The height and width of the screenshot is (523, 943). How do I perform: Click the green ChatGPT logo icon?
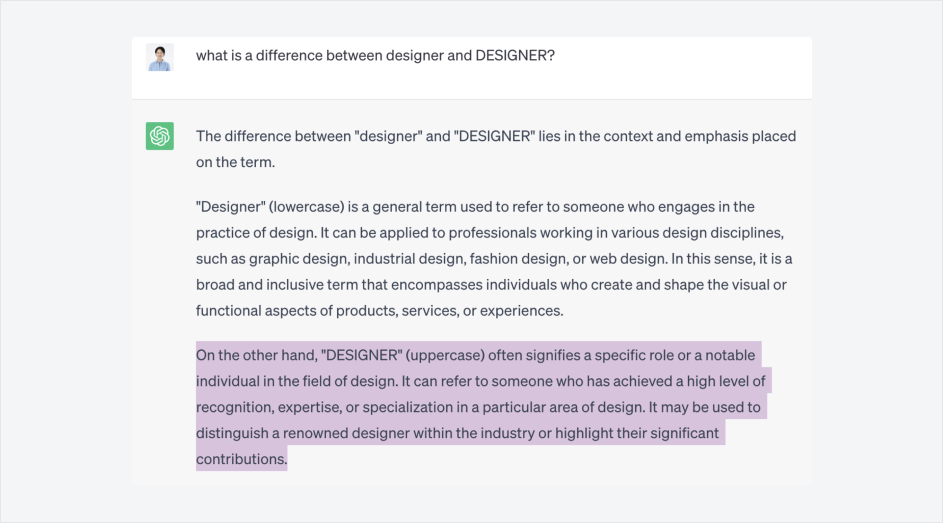point(160,136)
